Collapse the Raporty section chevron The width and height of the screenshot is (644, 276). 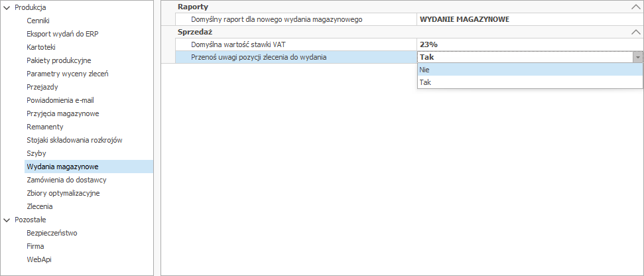click(x=635, y=7)
